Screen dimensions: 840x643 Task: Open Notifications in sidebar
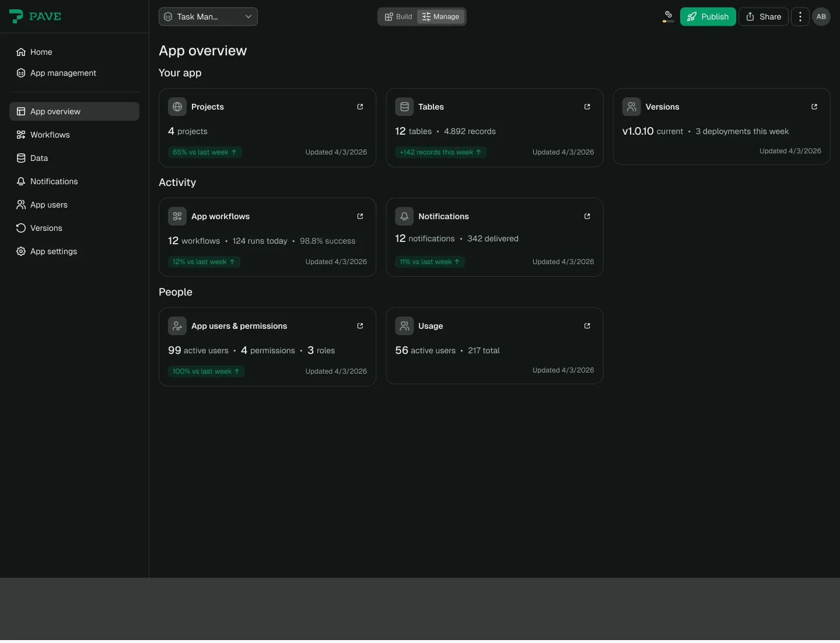74,181
